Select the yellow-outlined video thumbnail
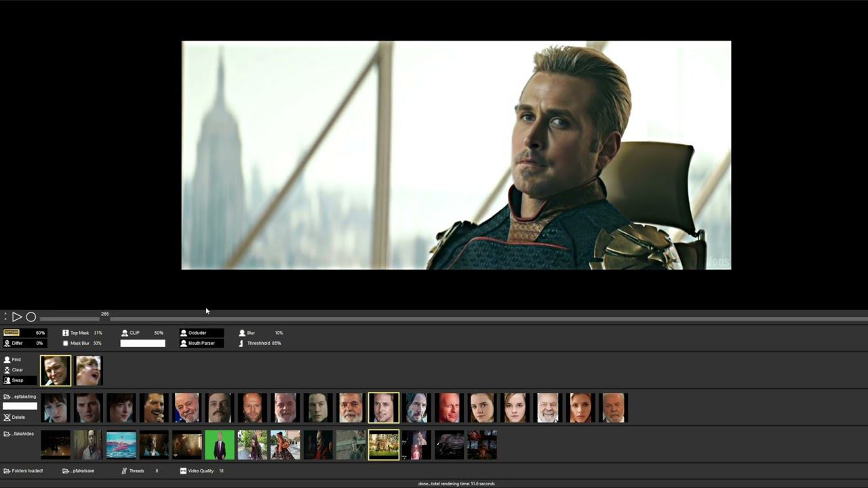The height and width of the screenshot is (488, 868). (x=383, y=445)
